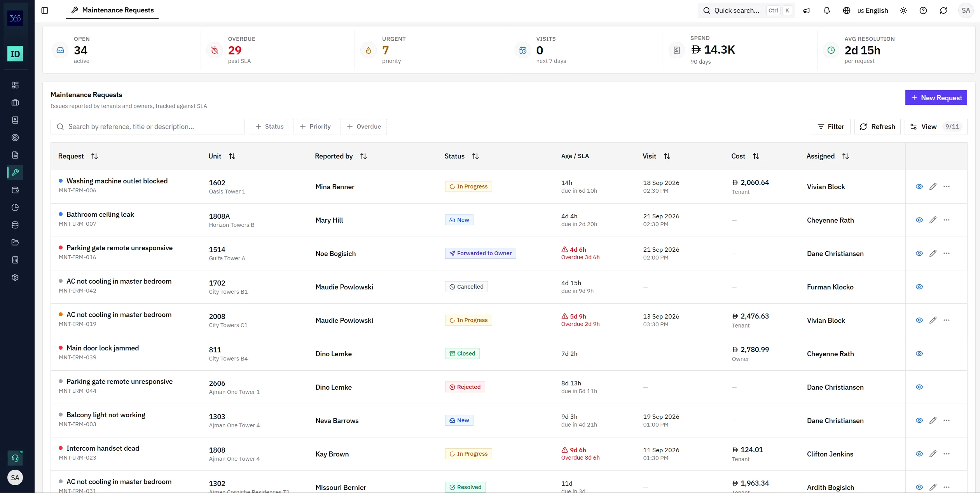Screen dimensions: 980x493
Task: Open the notifications bell
Action: click(827, 10)
